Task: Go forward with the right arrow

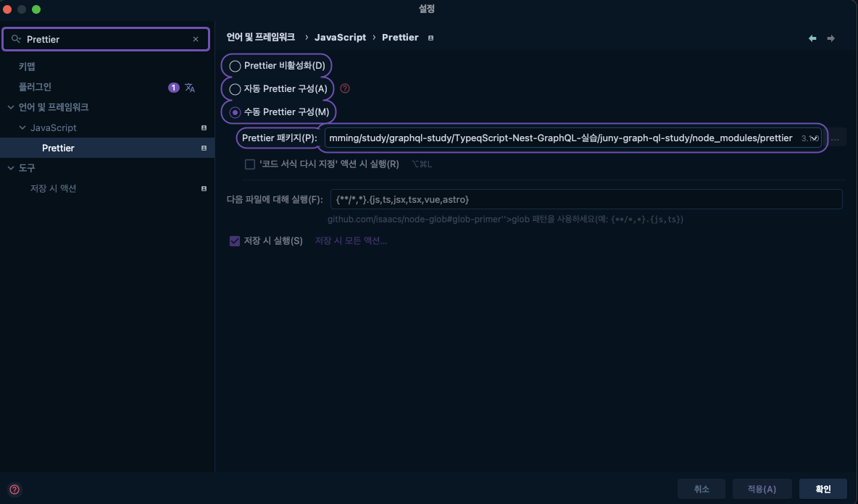Action: tap(830, 38)
